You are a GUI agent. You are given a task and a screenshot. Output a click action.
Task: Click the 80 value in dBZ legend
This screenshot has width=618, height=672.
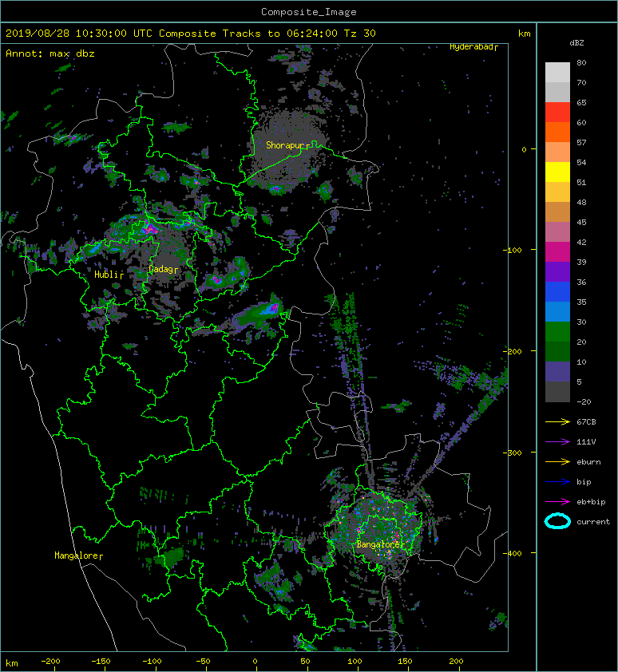[x=581, y=62]
